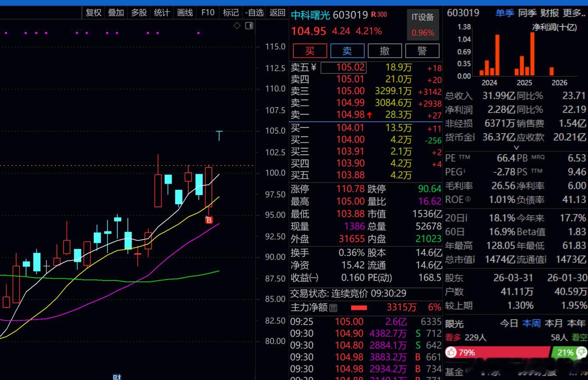This screenshot has height=380, width=588.
Task: Click the 量比 value 16.62
Action: click(x=430, y=201)
